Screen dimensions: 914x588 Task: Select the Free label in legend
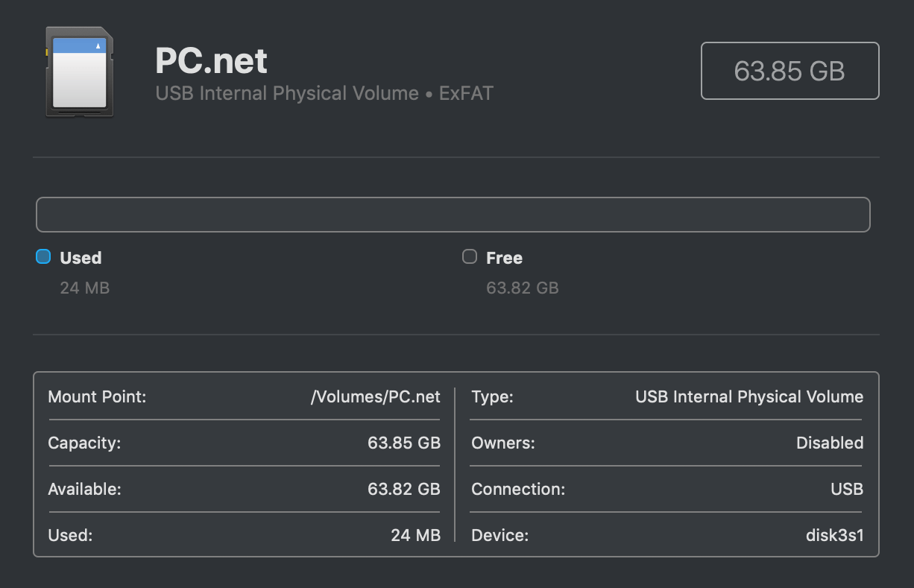pyautogui.click(x=504, y=258)
